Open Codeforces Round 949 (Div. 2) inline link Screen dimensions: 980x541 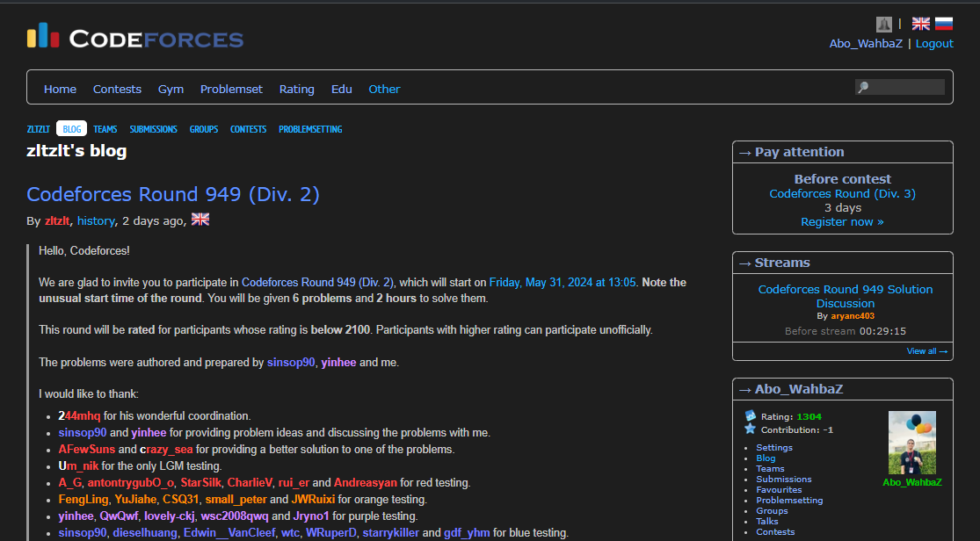click(x=317, y=283)
